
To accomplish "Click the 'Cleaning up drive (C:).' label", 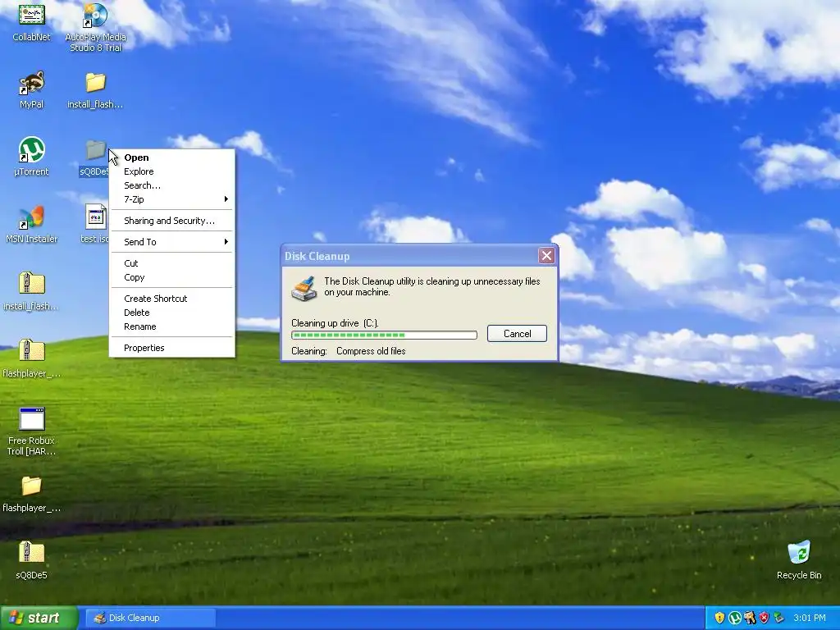I will coord(335,323).
